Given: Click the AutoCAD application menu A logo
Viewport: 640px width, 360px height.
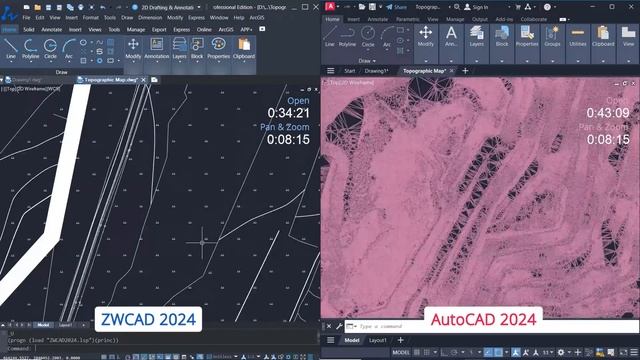Looking at the screenshot, I should (x=330, y=7).
